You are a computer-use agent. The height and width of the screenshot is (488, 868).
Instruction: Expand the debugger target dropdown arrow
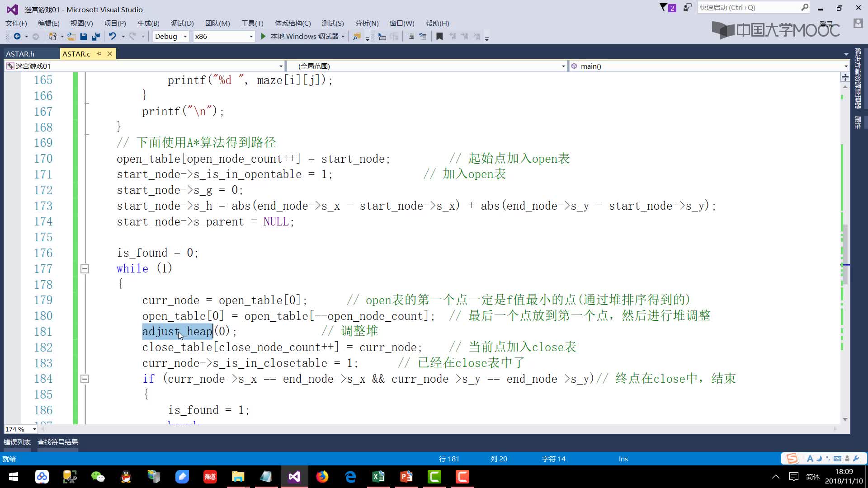343,37
